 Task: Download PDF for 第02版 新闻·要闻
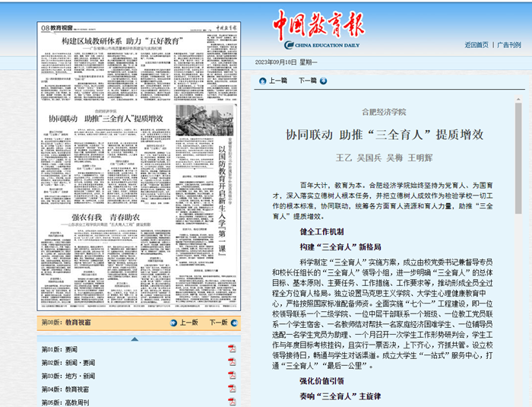[x=232, y=363]
